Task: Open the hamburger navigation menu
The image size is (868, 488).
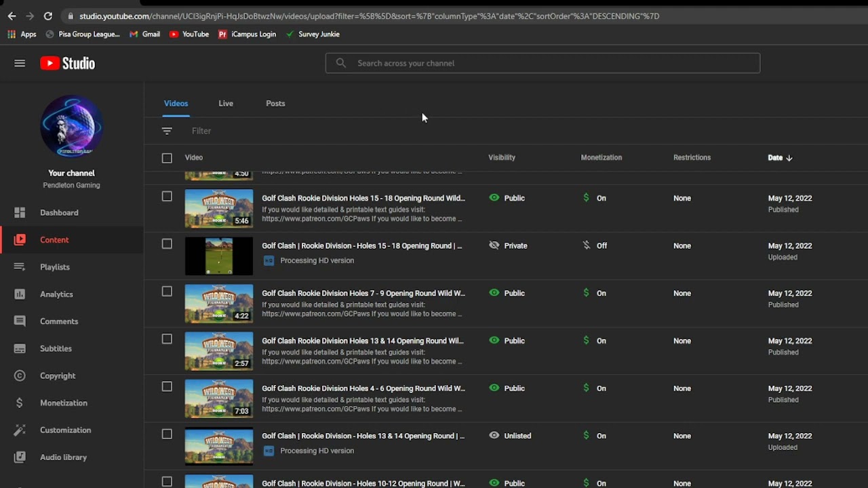Action: click(20, 63)
